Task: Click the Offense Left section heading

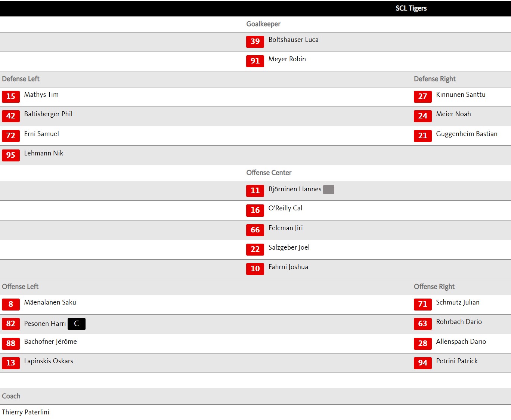Action: click(20, 287)
